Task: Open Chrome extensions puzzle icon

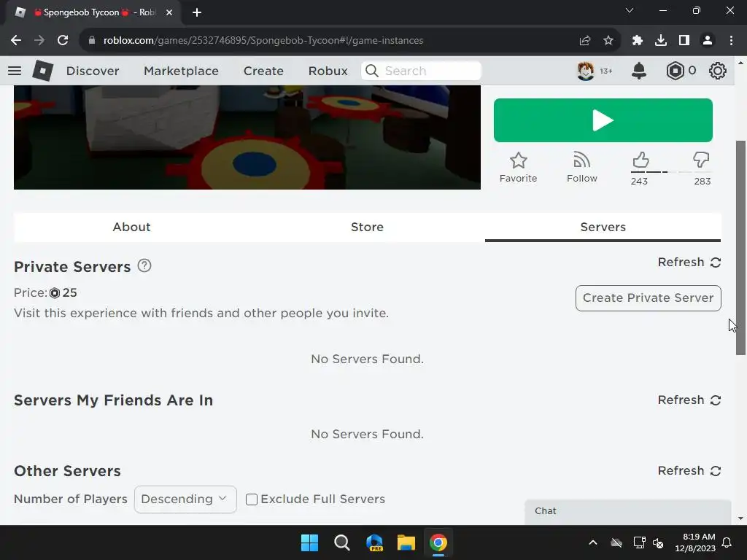Action: pos(638,41)
